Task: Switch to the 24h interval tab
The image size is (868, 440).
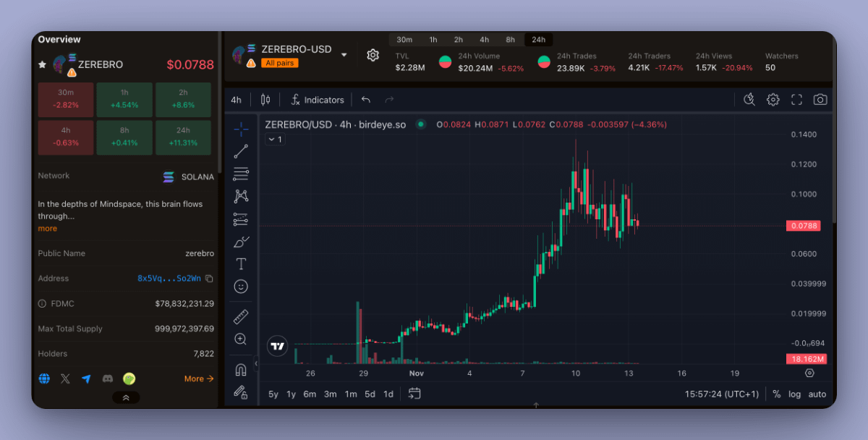Action: coord(538,39)
